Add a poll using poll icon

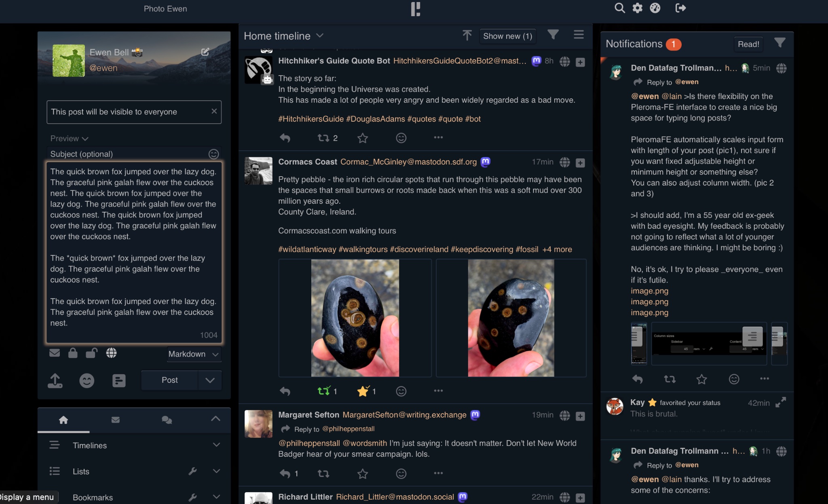118,380
